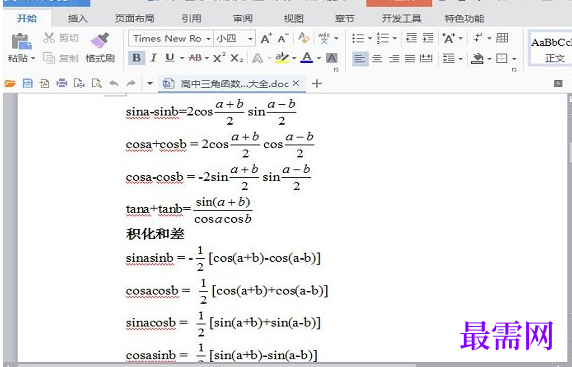Apply subscript formatting
572x367 pixels.
(x=237, y=58)
